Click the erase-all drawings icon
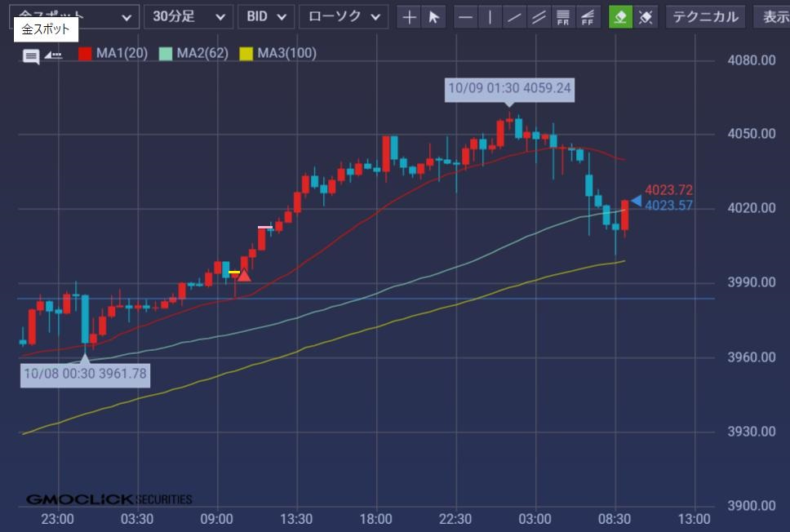 point(646,17)
